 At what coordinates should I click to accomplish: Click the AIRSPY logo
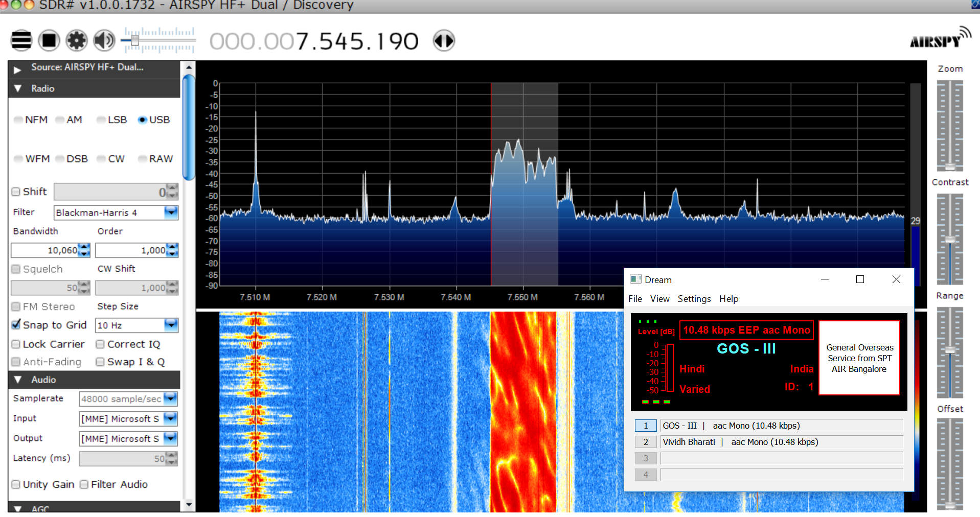tap(940, 39)
